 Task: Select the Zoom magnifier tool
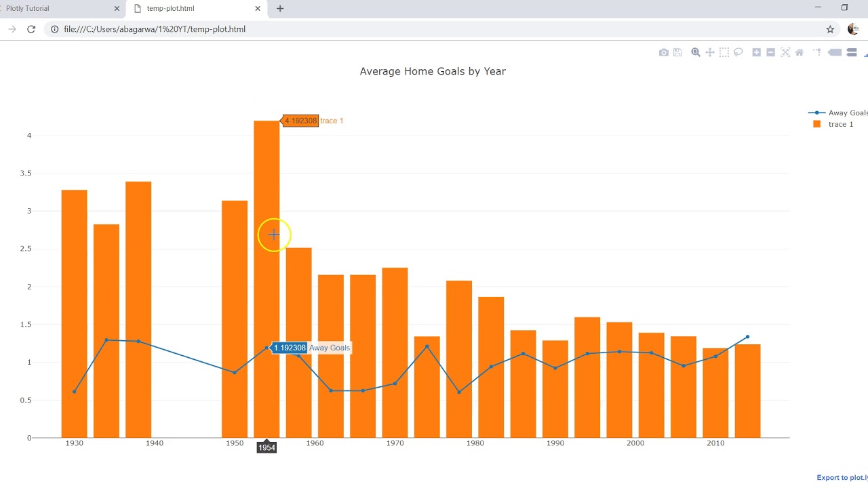click(696, 53)
